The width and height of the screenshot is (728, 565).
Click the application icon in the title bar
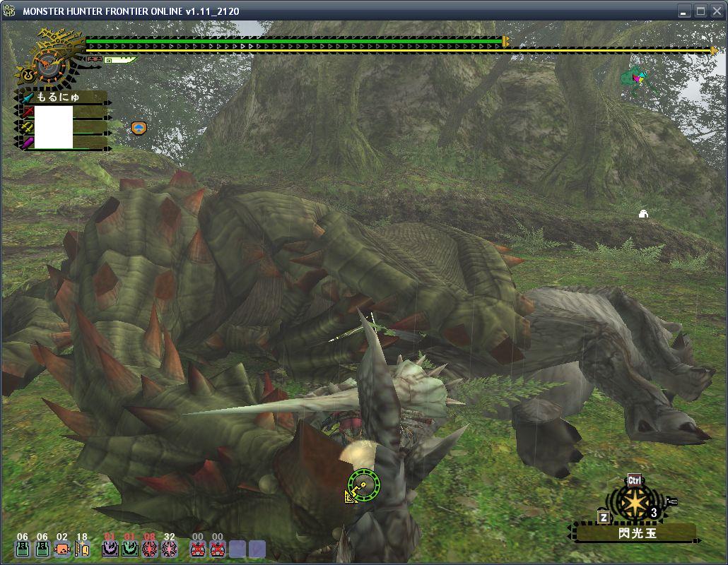8,11
